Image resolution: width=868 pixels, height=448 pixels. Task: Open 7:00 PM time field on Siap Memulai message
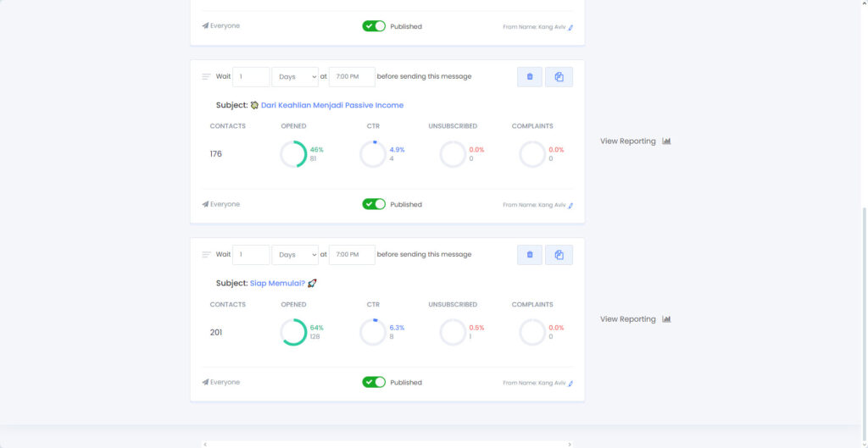pos(352,255)
